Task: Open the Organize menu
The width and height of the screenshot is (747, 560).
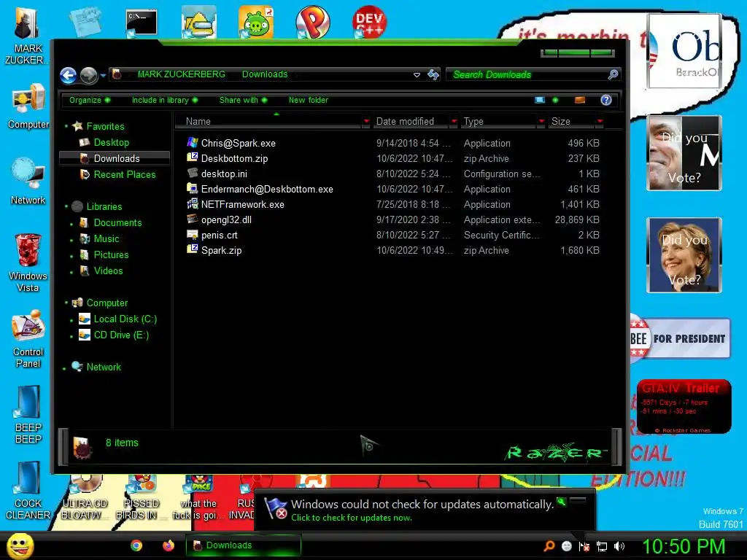Action: [x=89, y=100]
